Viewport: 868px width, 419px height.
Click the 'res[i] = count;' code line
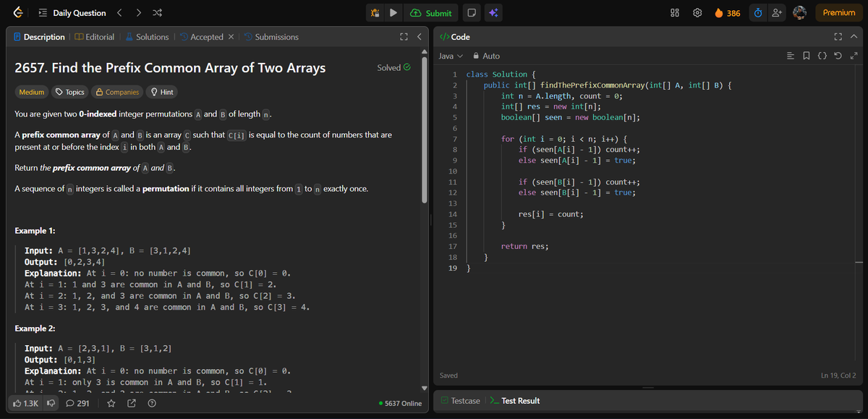point(551,214)
